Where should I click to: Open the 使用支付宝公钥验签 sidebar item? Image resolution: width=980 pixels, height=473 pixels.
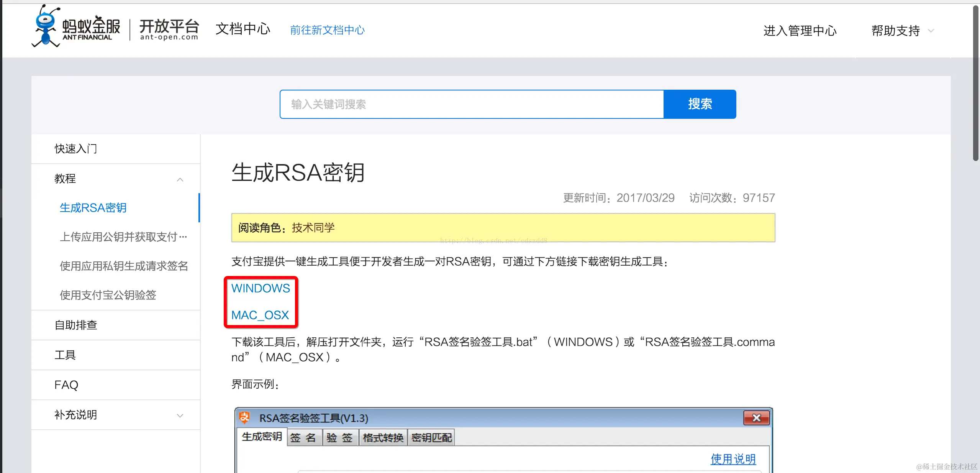click(108, 295)
